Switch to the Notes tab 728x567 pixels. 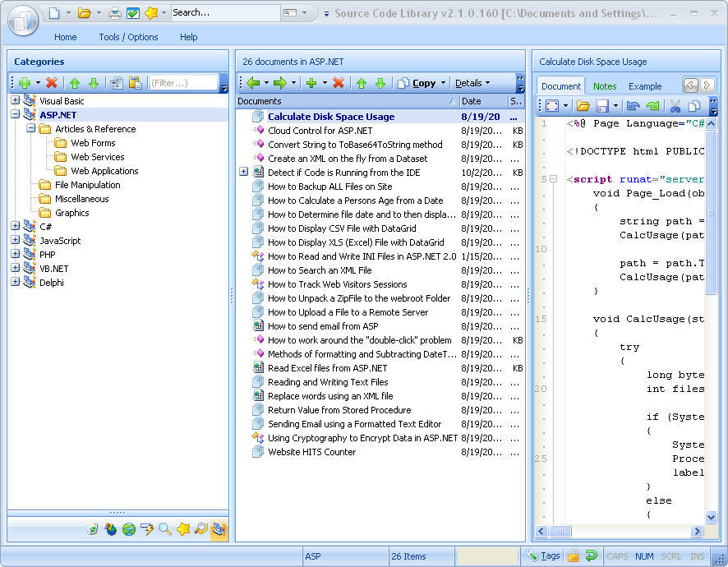(x=605, y=85)
